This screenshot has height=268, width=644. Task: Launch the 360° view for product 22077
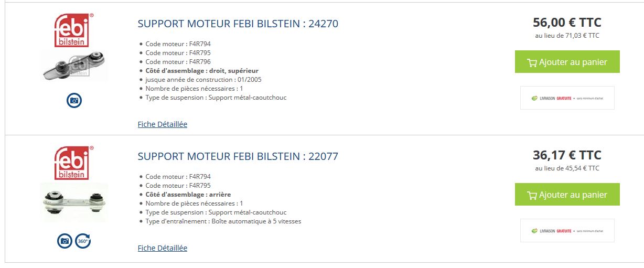pos(83,241)
